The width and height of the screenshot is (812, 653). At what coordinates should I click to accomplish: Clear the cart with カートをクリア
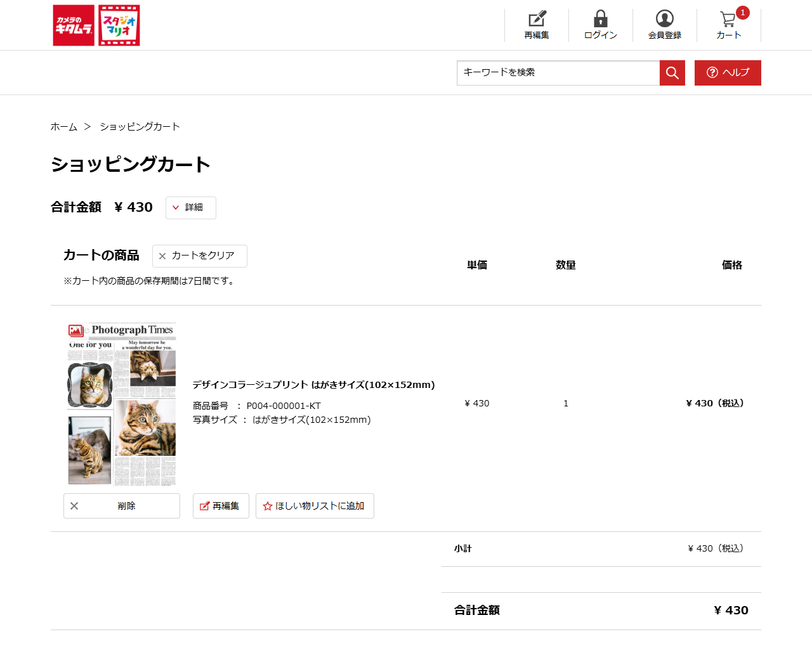tap(199, 256)
